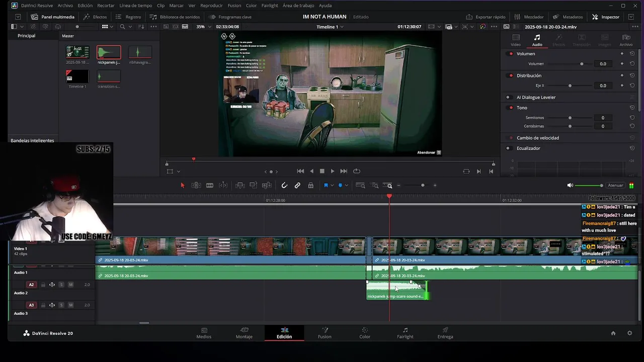Select the nickpanek jump scare audio thumbnail
Screen dimensions: 644x362
coord(109,52)
